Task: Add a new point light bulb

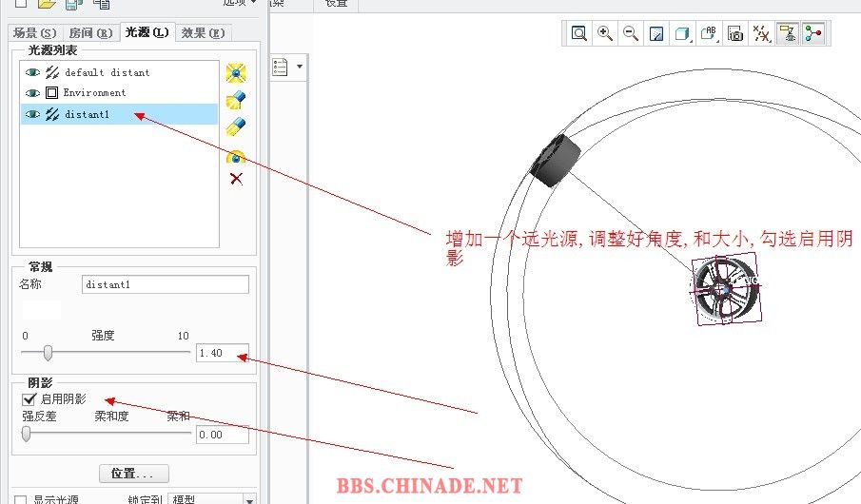Action: (236, 73)
